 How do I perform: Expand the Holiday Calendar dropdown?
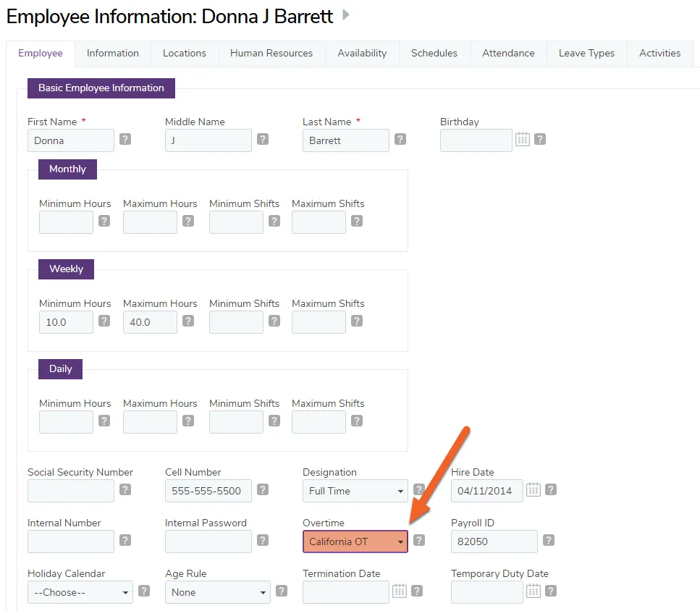tap(80, 592)
